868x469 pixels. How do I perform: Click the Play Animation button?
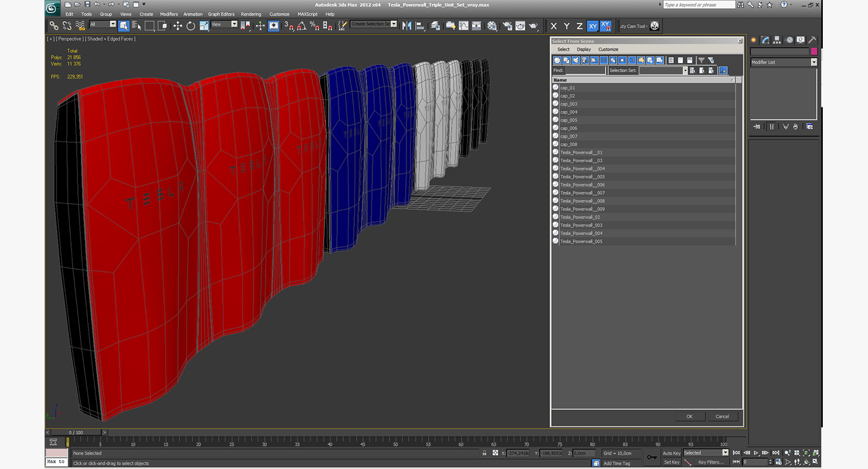point(757,453)
